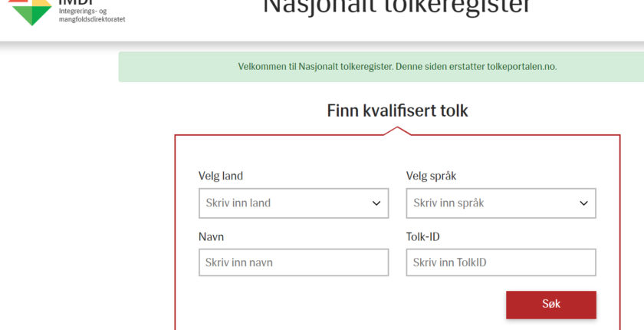This screenshot has height=330, width=644.
Task: Click the Nasjonalt tolkeregister page title
Action: [x=397, y=7]
